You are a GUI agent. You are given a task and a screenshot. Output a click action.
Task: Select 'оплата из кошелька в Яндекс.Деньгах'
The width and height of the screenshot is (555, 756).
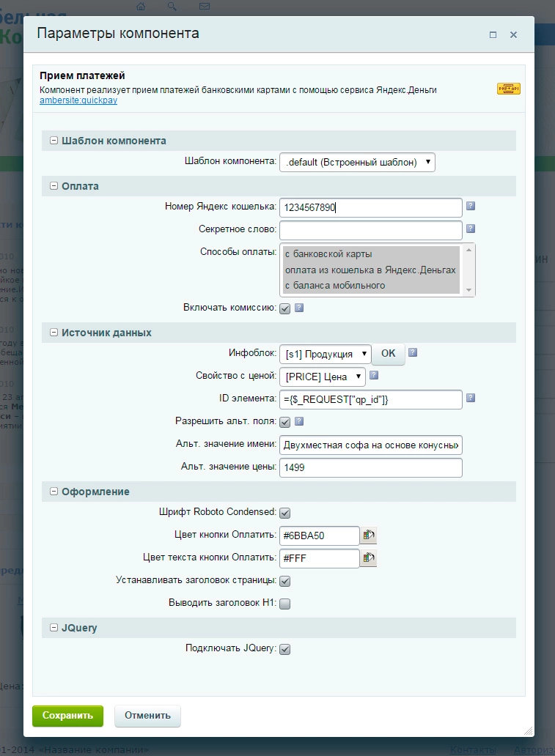click(x=371, y=270)
